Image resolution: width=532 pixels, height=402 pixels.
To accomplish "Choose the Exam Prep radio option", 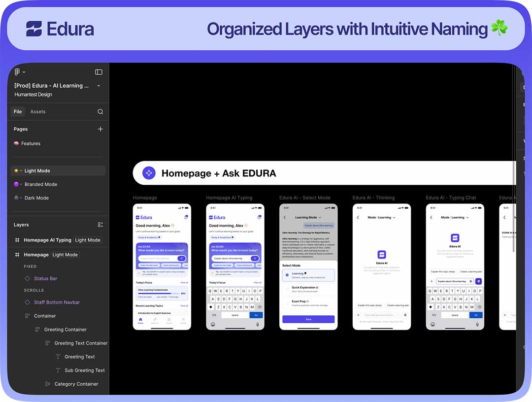I will click(287, 302).
